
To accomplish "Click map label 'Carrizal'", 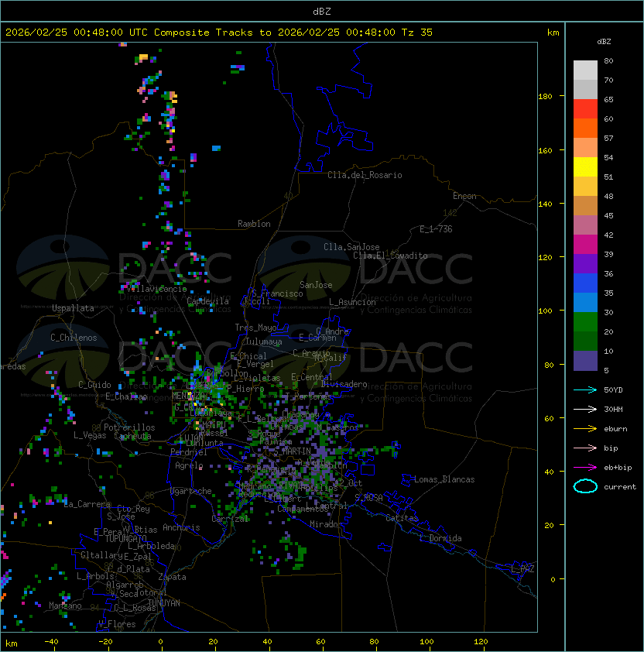I will point(230,519).
